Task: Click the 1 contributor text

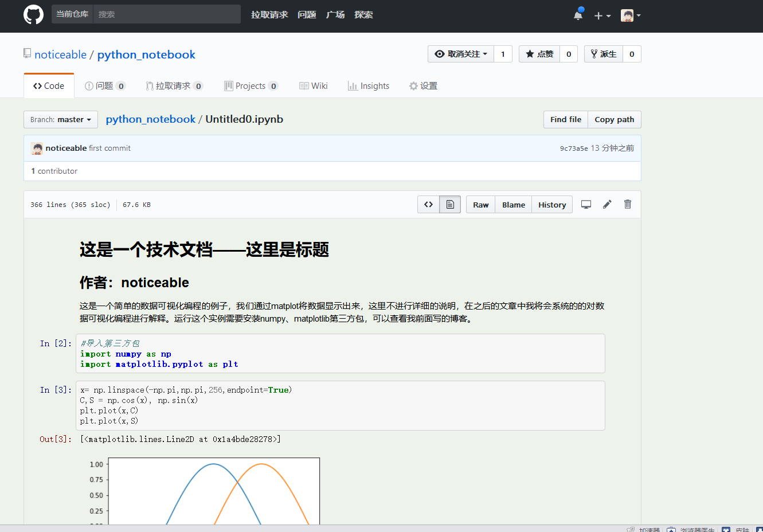Action: pyautogui.click(x=54, y=171)
